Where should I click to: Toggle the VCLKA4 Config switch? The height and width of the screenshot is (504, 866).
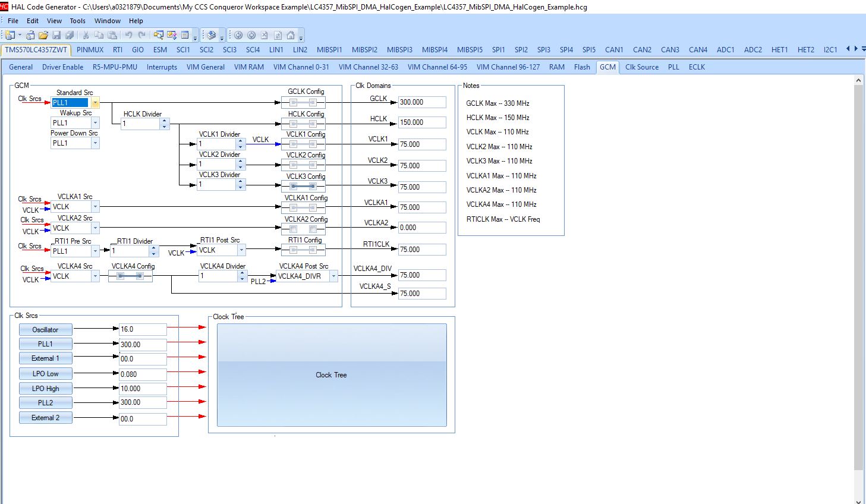[x=130, y=276]
